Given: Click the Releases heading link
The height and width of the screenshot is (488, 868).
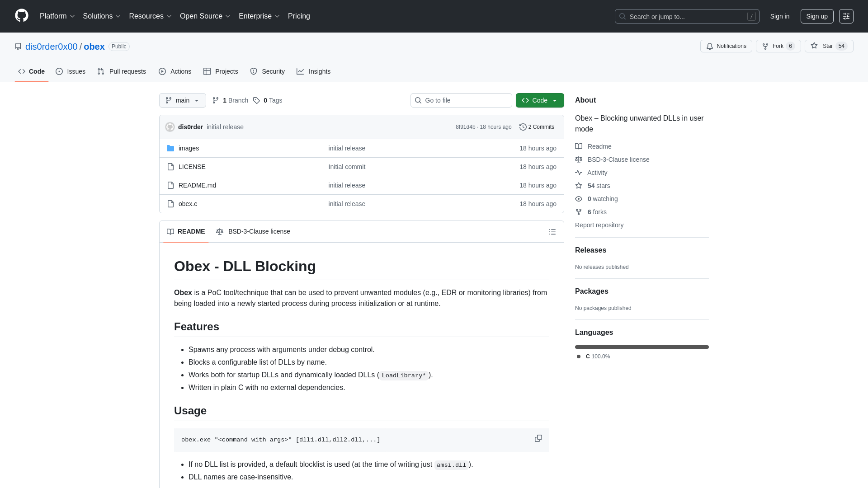Looking at the screenshot, I should (x=590, y=250).
